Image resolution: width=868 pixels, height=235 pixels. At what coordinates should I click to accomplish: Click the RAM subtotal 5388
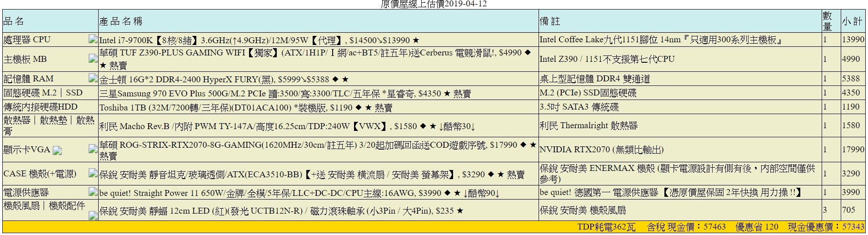pos(851,79)
